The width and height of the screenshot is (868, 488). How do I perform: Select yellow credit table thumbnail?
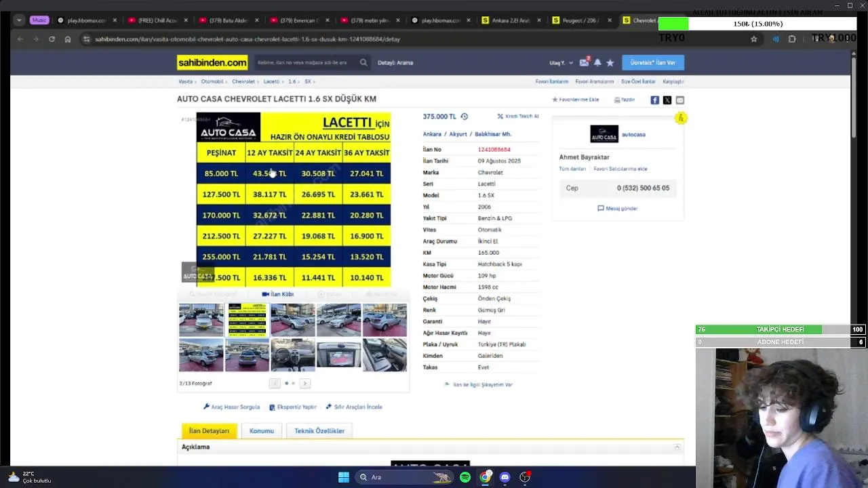247,320
